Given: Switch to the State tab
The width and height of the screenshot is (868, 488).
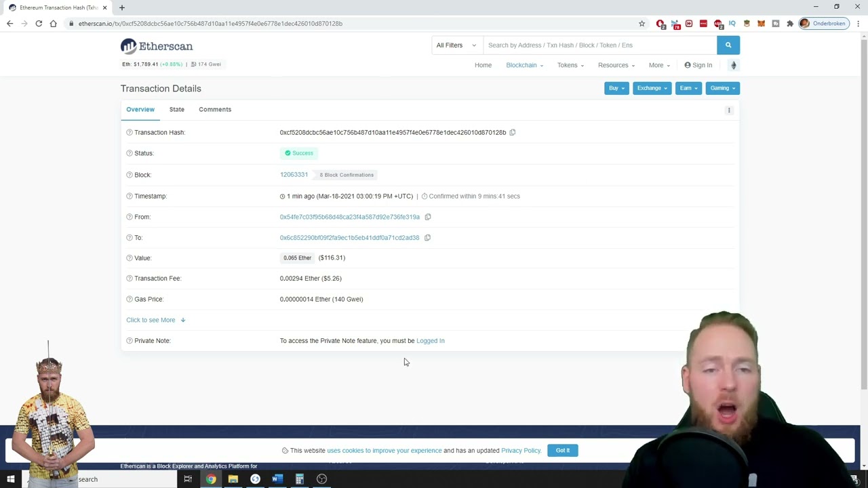Looking at the screenshot, I should coord(177,109).
